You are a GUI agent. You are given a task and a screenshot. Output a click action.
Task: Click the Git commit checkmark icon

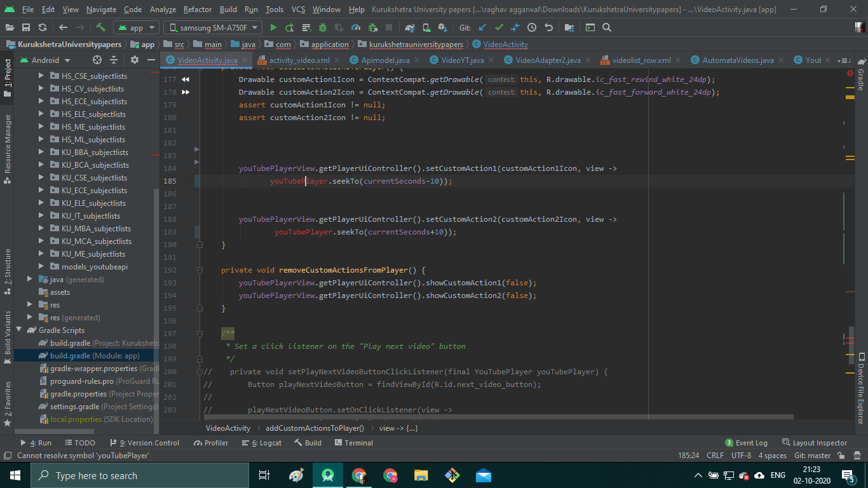pos(499,27)
